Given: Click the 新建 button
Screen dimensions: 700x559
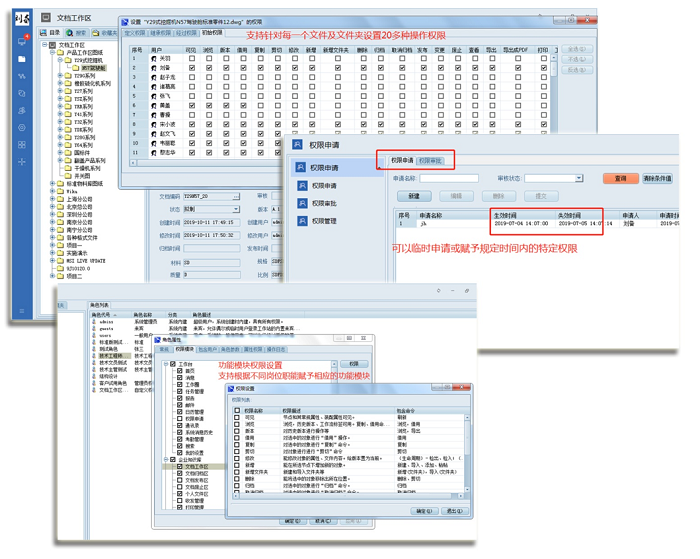Looking at the screenshot, I should click(x=413, y=196).
